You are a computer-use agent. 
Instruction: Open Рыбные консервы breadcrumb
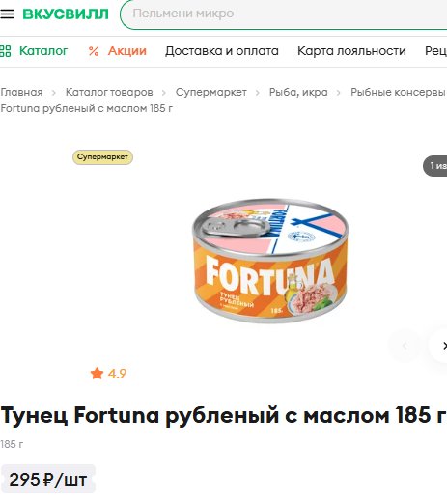point(398,92)
